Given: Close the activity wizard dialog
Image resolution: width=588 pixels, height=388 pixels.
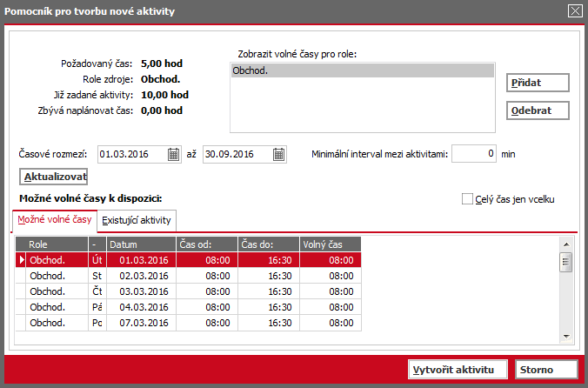Looking at the screenshot, I should (x=575, y=10).
